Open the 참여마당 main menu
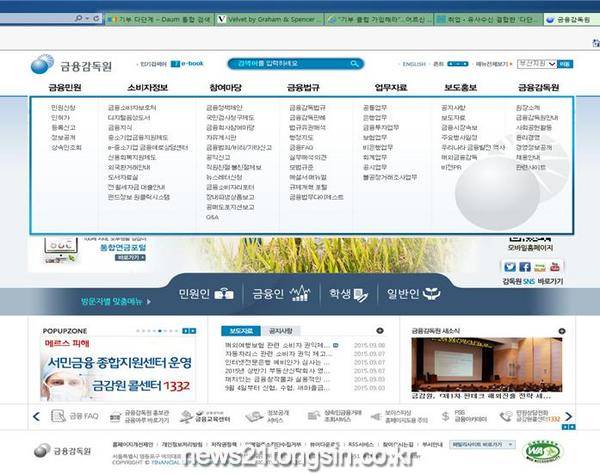600x474 pixels. (225, 87)
